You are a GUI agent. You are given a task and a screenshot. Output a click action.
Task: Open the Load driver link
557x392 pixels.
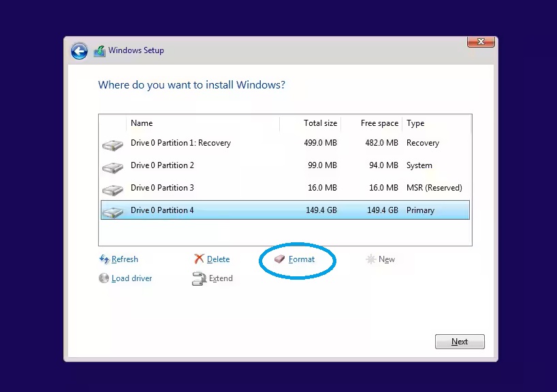coord(131,278)
